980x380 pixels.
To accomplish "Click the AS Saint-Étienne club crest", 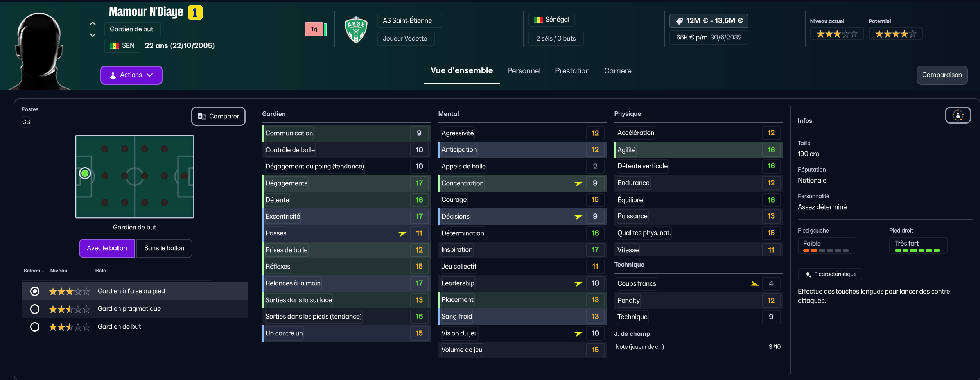I will [x=356, y=29].
